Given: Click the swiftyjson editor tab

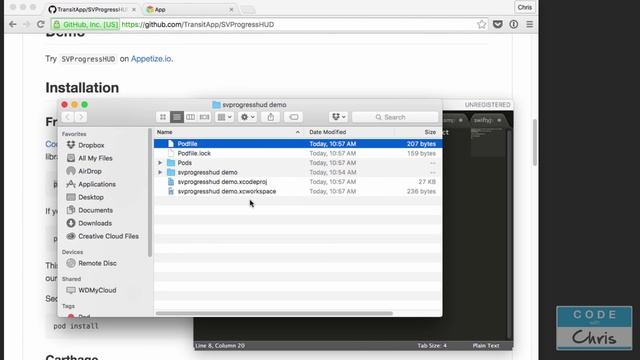Looking at the screenshot, I should [487, 120].
